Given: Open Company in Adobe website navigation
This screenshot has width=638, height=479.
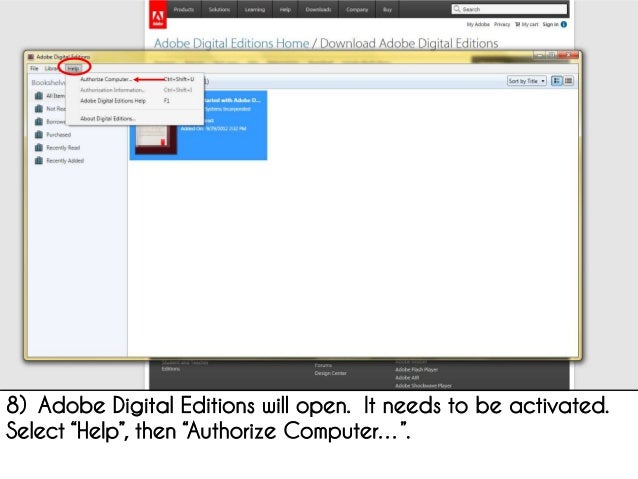Looking at the screenshot, I should pos(357,9).
